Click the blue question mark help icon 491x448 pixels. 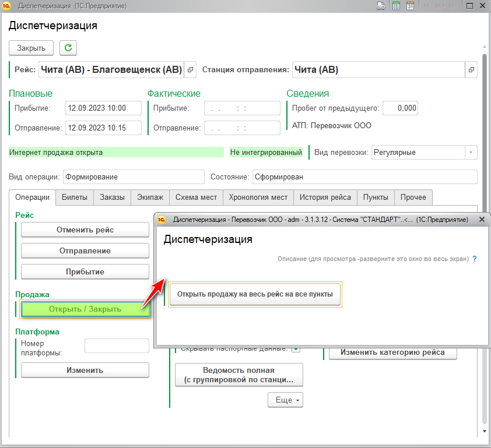pos(475,259)
